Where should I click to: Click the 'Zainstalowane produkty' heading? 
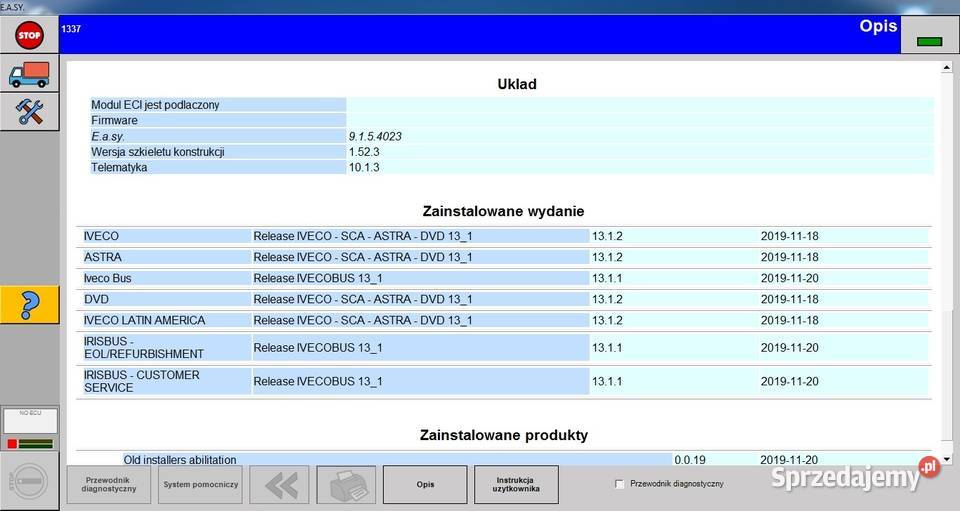coord(504,435)
